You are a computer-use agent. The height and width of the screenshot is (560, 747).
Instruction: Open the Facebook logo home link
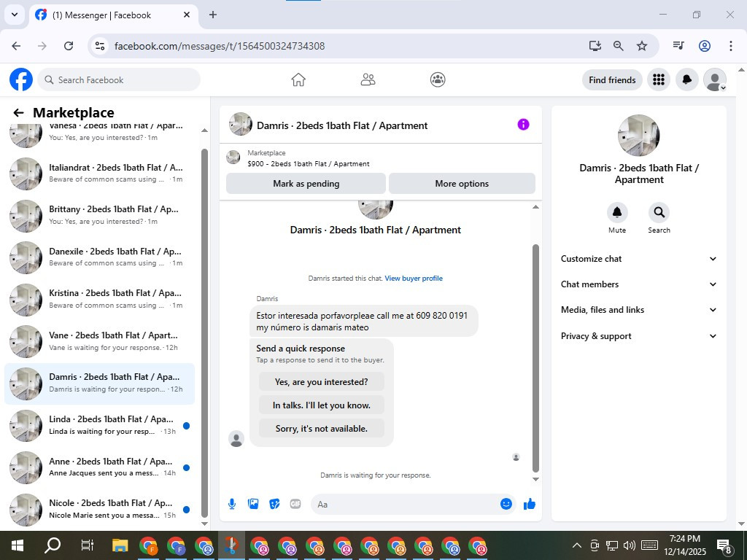tap(21, 79)
